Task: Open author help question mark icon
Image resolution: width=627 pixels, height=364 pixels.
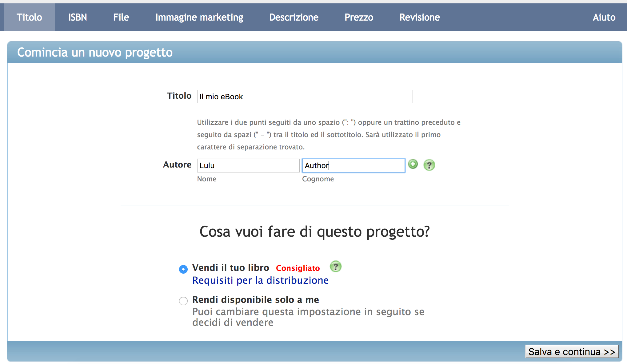Action: [x=429, y=165]
